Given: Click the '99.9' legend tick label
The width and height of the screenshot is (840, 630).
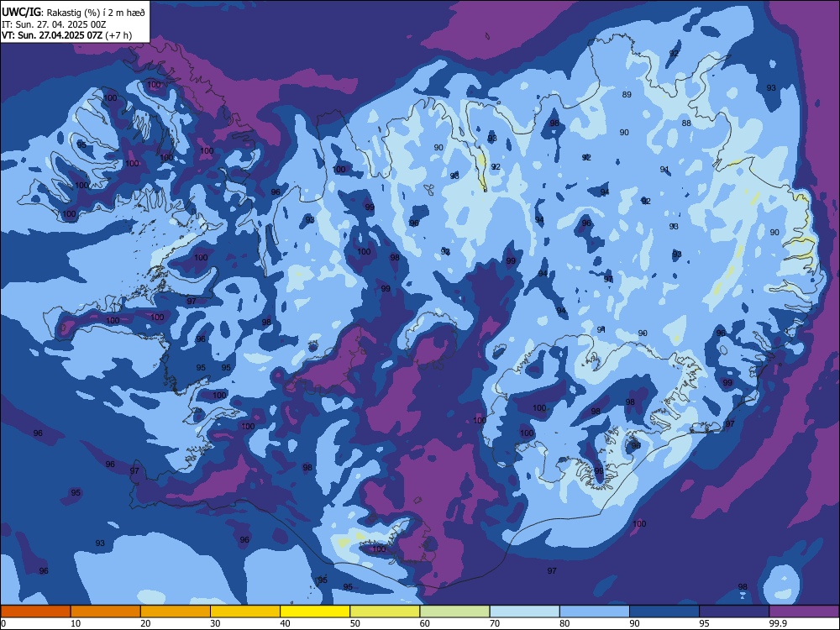Looking at the screenshot, I should pyautogui.click(x=778, y=623).
